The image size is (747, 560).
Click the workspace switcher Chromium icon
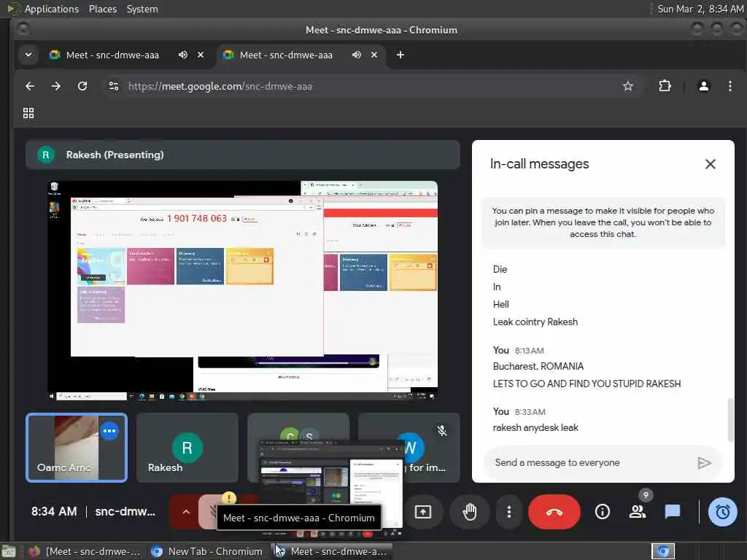(662, 551)
